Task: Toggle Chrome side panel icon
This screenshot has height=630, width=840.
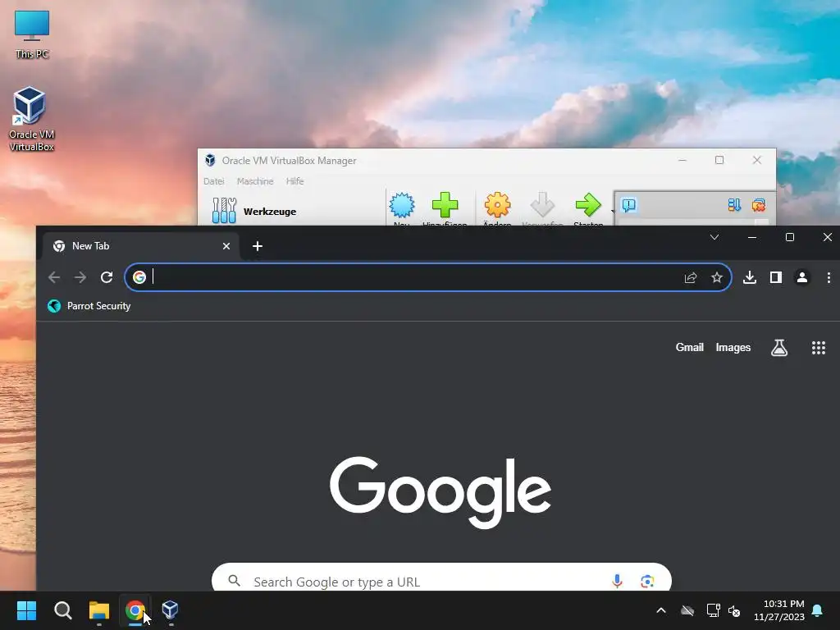Action: 776,277
